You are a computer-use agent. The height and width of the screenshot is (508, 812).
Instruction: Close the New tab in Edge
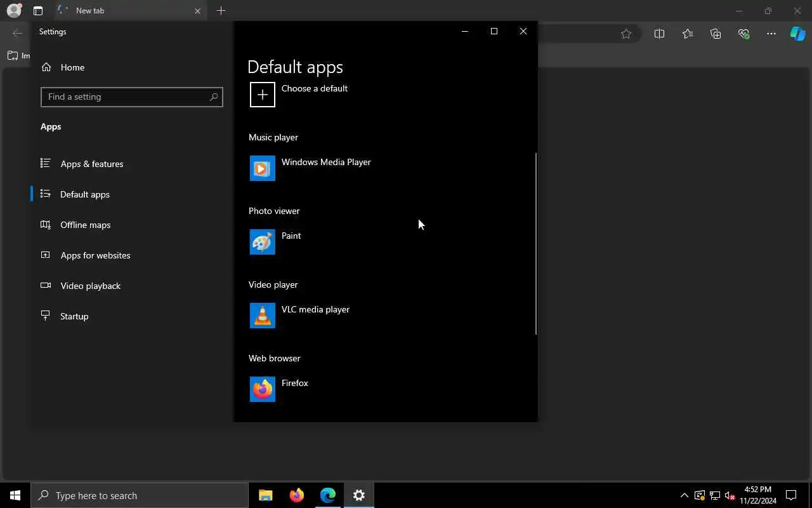(197, 11)
